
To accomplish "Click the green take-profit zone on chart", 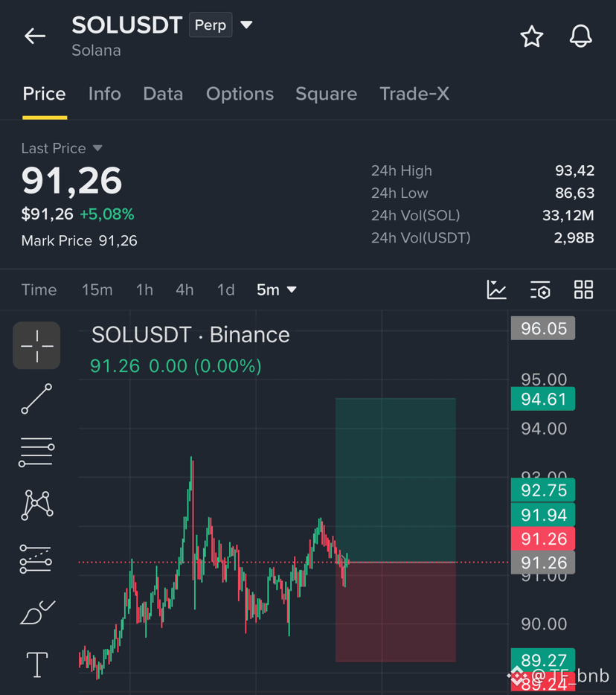I will pyautogui.click(x=395, y=480).
